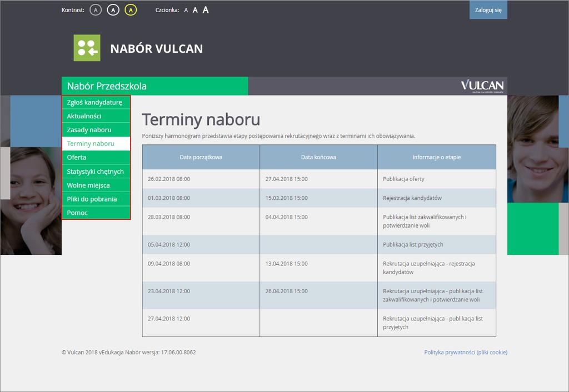
Task: Click the smiling girl photo
Action: coord(31,201)
